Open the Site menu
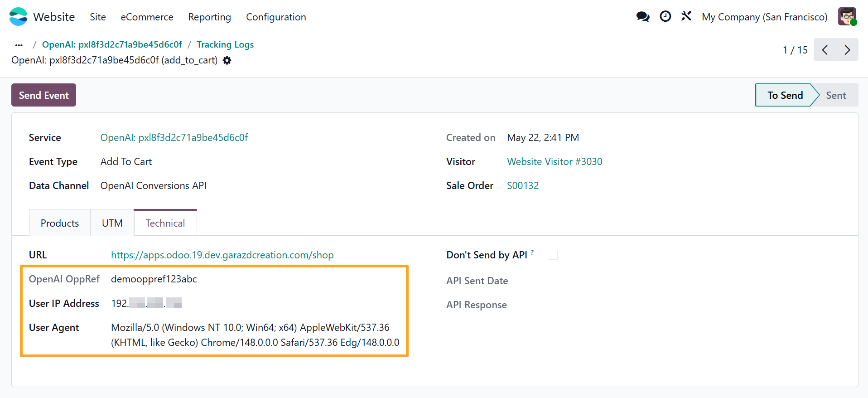The height and width of the screenshot is (398, 868). pyautogui.click(x=98, y=17)
